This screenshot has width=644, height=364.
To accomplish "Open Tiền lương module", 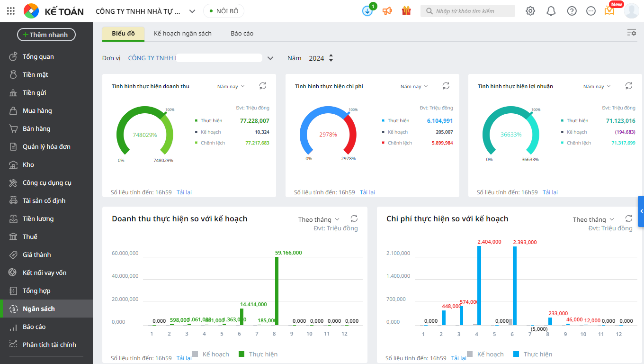I will 46,219.
